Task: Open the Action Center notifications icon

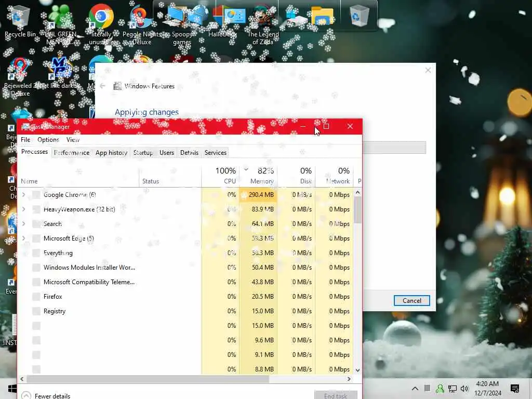Action: pyautogui.click(x=515, y=389)
